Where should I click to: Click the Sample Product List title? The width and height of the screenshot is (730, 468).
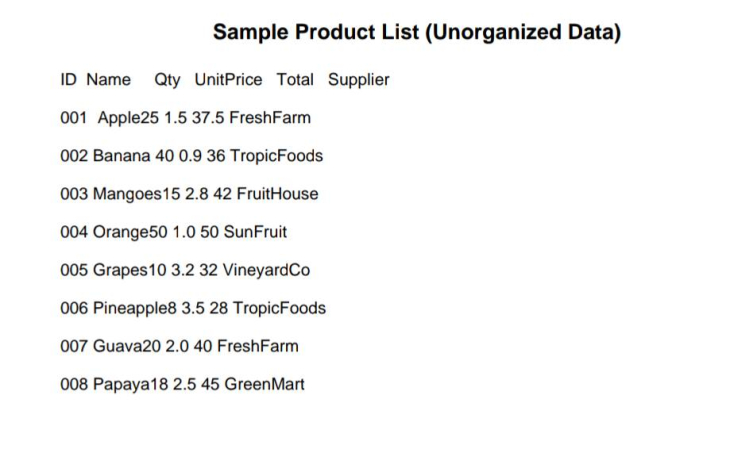[x=417, y=32]
